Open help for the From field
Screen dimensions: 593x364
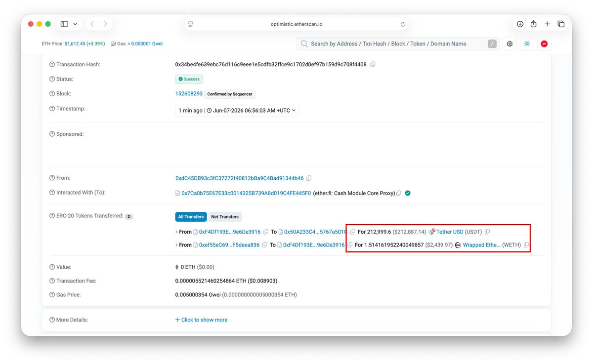coord(52,178)
